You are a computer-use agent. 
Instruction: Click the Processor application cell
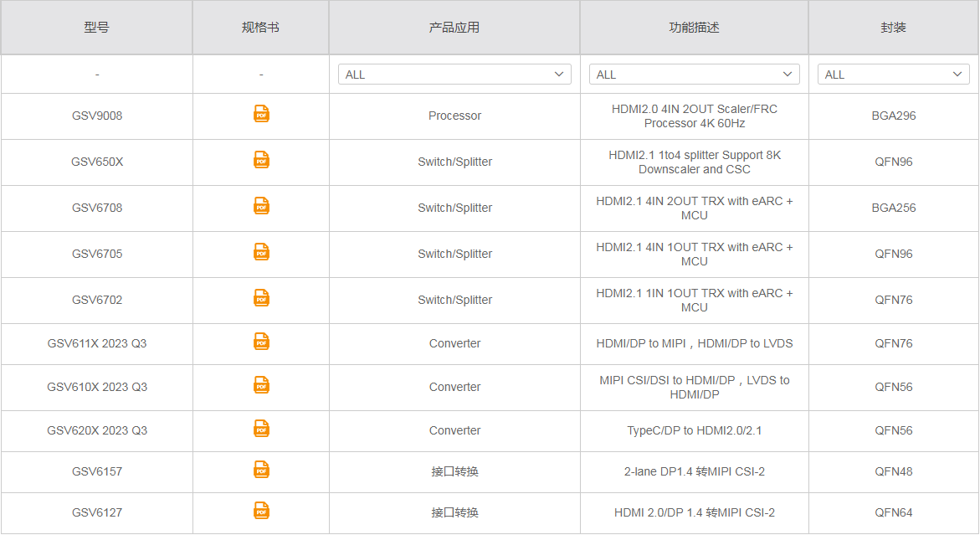click(454, 116)
